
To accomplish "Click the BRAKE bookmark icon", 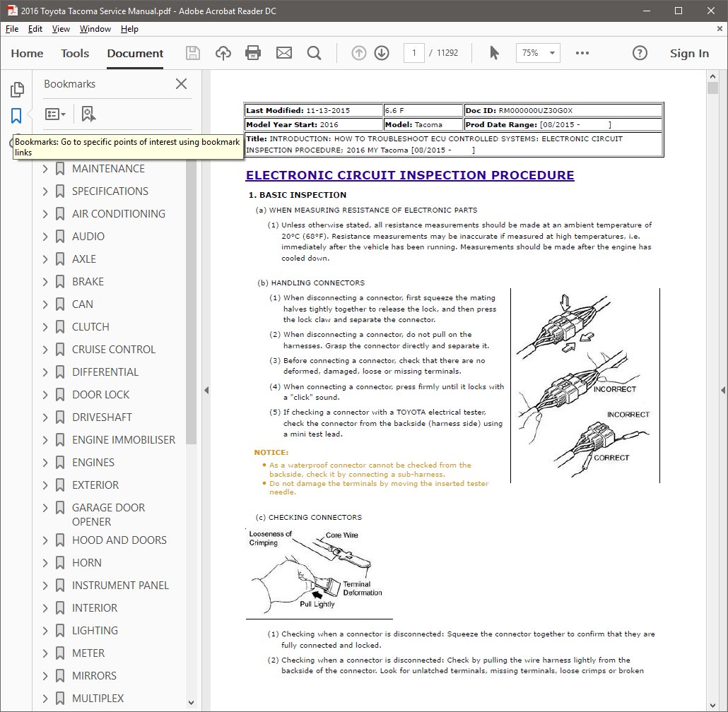I will click(x=60, y=282).
